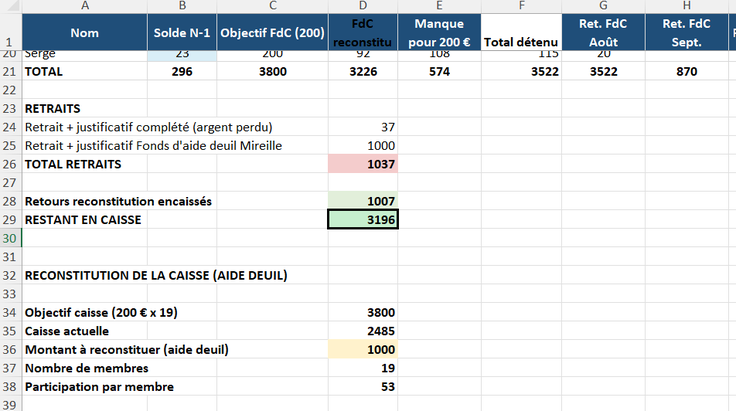Click the Solde N-1 header cell
The width and height of the screenshot is (736, 411).
pos(182,32)
